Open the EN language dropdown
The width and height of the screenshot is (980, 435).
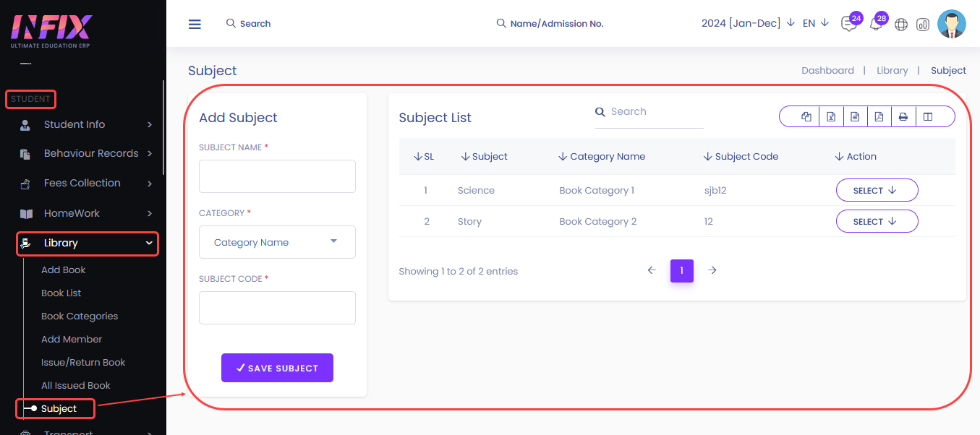[816, 23]
